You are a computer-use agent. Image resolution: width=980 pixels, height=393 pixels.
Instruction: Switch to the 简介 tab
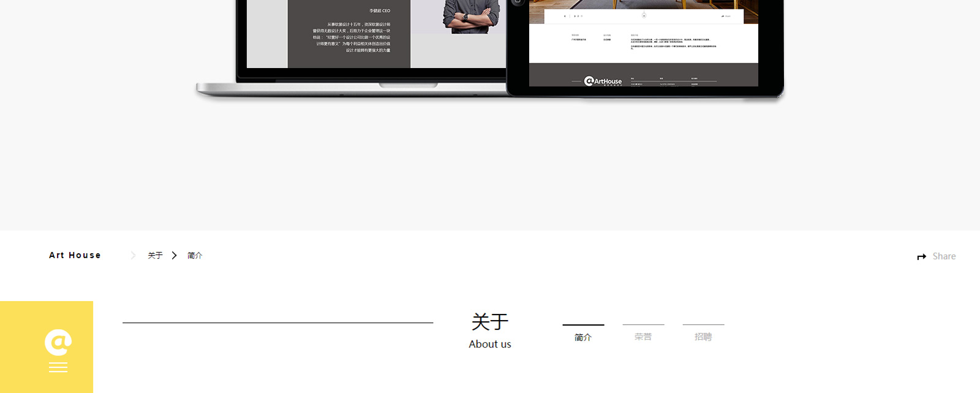point(583,337)
